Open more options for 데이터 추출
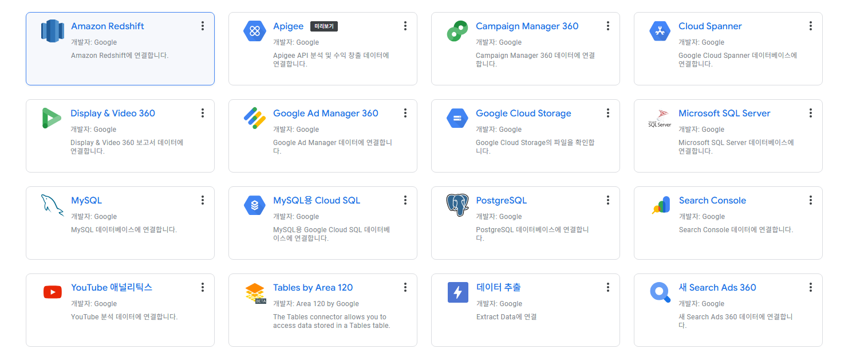This screenshot has width=868, height=356. tap(608, 287)
